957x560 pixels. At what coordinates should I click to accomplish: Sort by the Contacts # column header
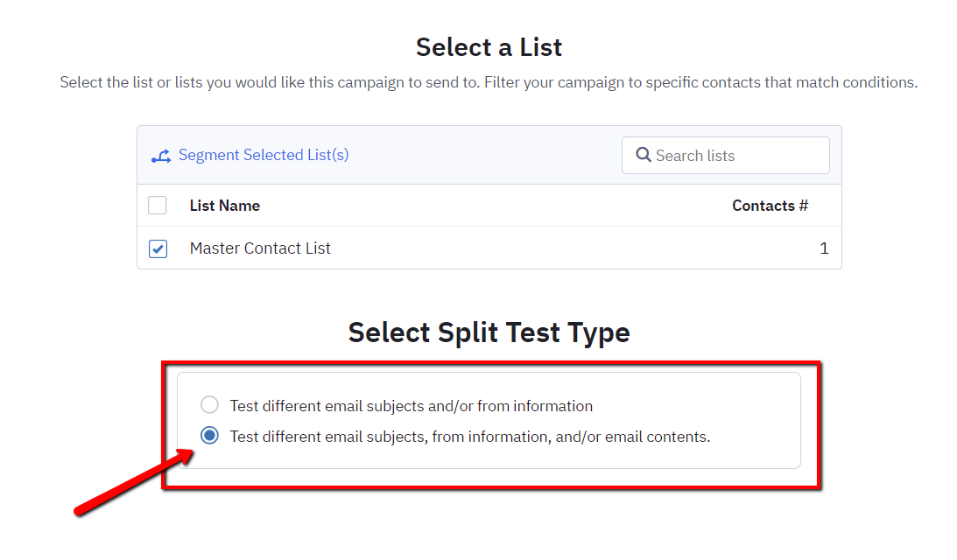coord(770,205)
